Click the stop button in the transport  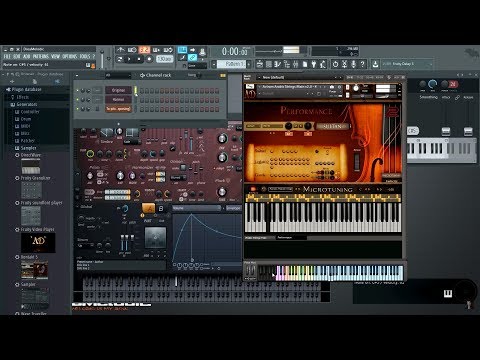tap(139, 59)
